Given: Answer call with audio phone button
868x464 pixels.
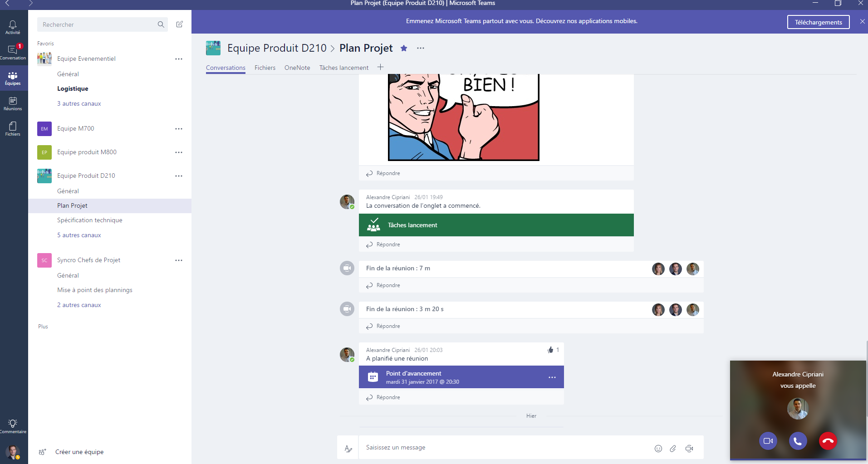Looking at the screenshot, I should [x=798, y=440].
